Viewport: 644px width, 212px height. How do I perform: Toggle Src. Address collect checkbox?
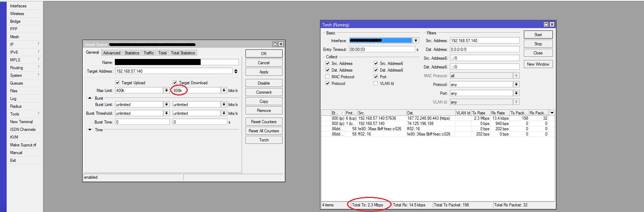click(x=327, y=64)
